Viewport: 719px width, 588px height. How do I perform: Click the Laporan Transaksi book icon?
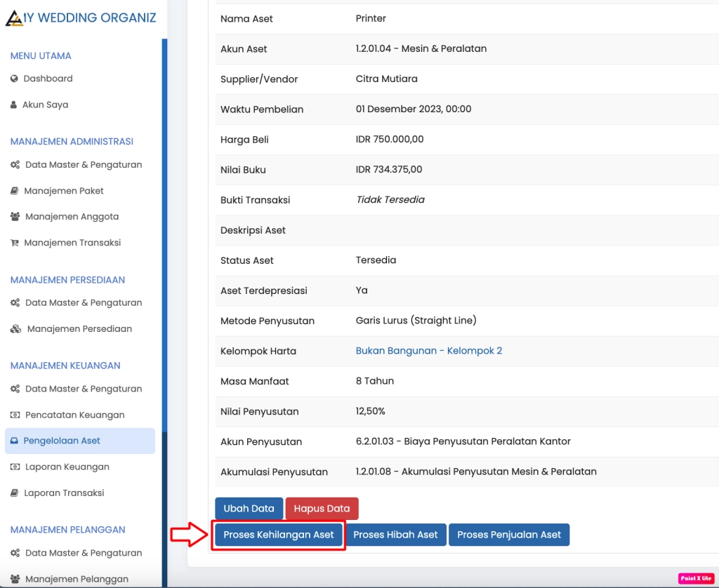[x=14, y=493]
